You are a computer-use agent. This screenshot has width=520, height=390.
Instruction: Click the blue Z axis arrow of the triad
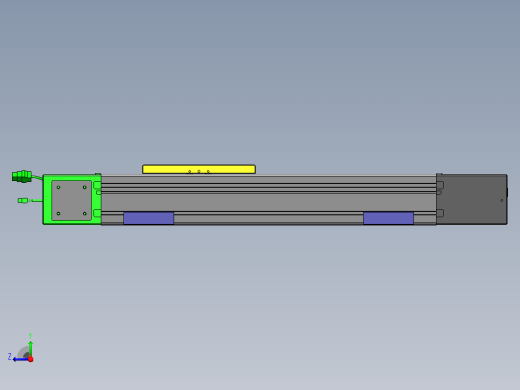(20, 359)
